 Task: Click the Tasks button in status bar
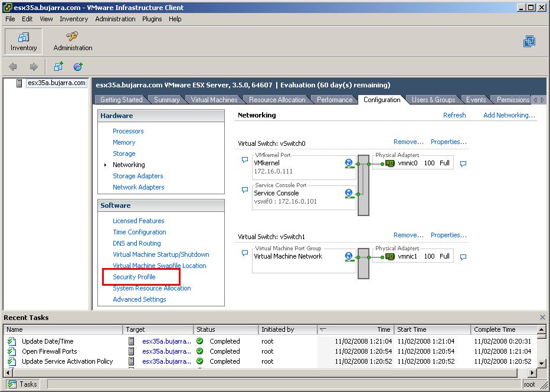(23, 384)
